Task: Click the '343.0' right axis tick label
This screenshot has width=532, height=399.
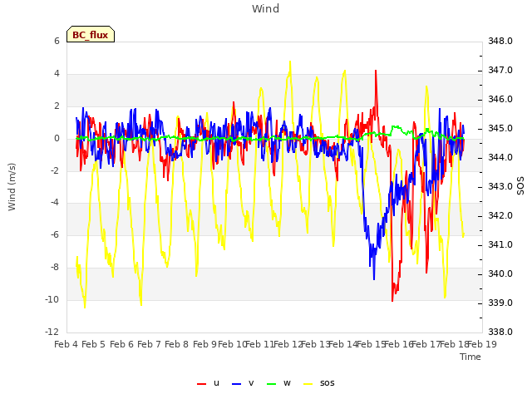Action: (500, 186)
